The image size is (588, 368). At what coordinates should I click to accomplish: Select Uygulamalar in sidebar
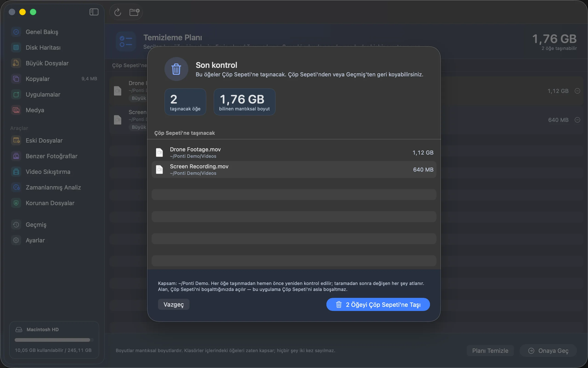tap(54, 95)
